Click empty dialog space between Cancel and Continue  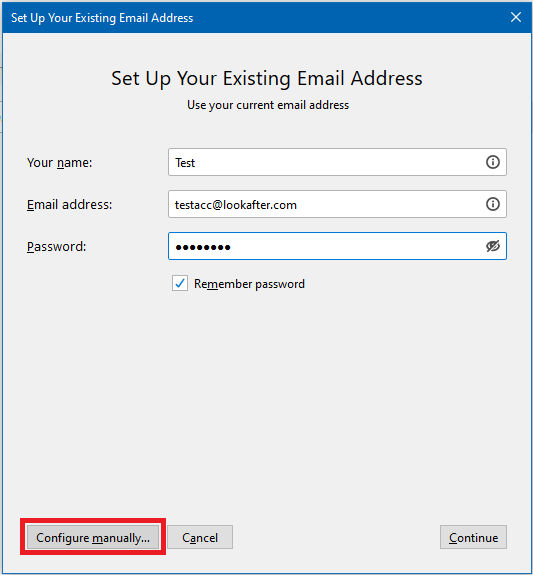[336, 537]
